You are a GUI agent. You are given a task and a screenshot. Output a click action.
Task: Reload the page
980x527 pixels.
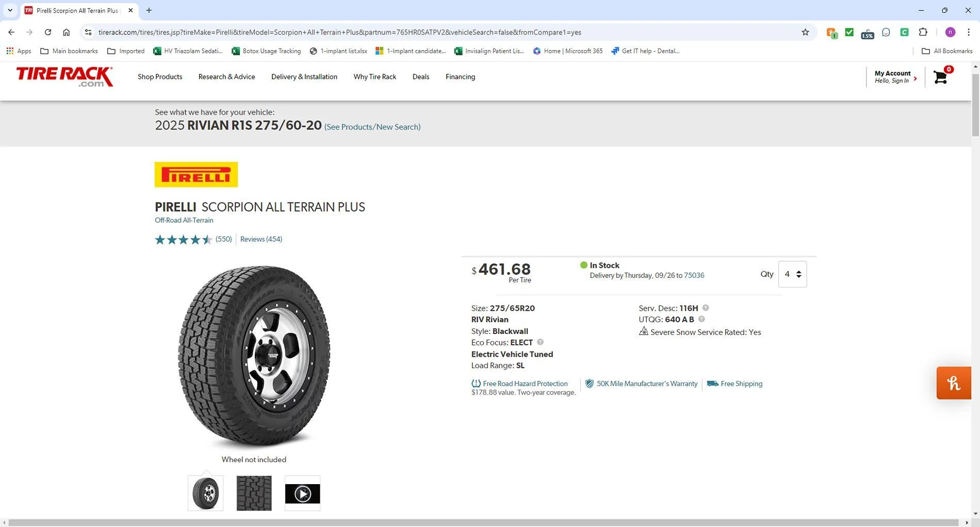coord(48,32)
